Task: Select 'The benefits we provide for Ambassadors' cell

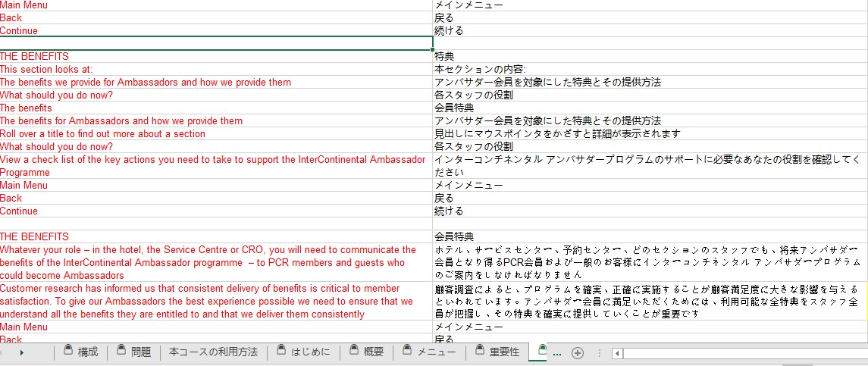Action: pyautogui.click(x=216, y=82)
